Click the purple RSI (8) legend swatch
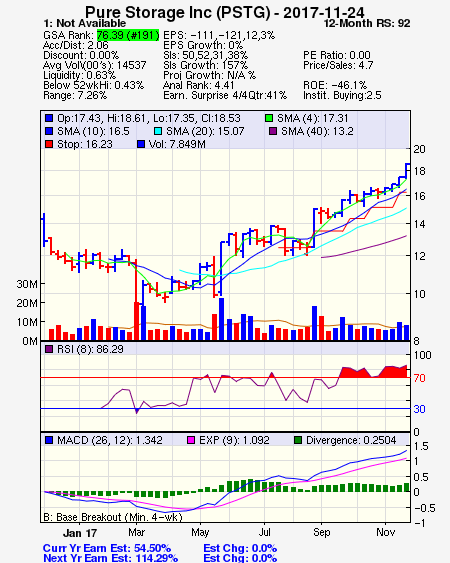This screenshot has width=450, height=563. tap(49, 349)
